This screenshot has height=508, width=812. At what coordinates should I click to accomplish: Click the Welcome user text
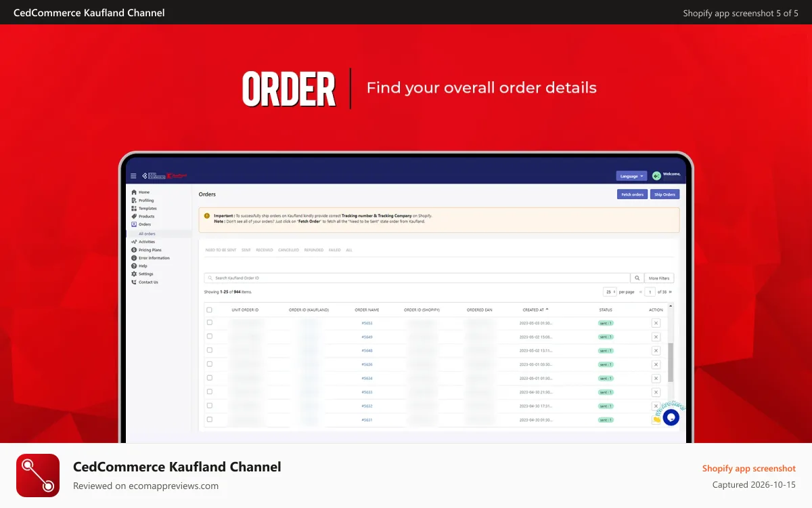(671, 174)
